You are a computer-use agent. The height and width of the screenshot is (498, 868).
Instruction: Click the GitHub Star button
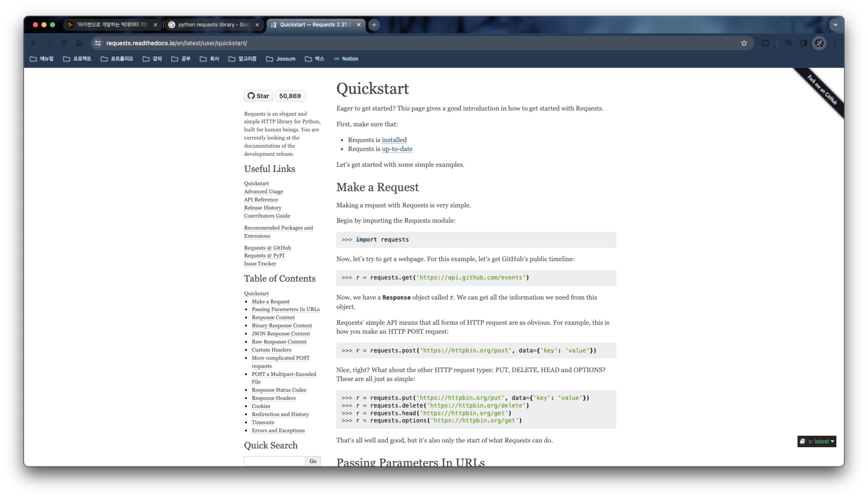pyautogui.click(x=258, y=96)
